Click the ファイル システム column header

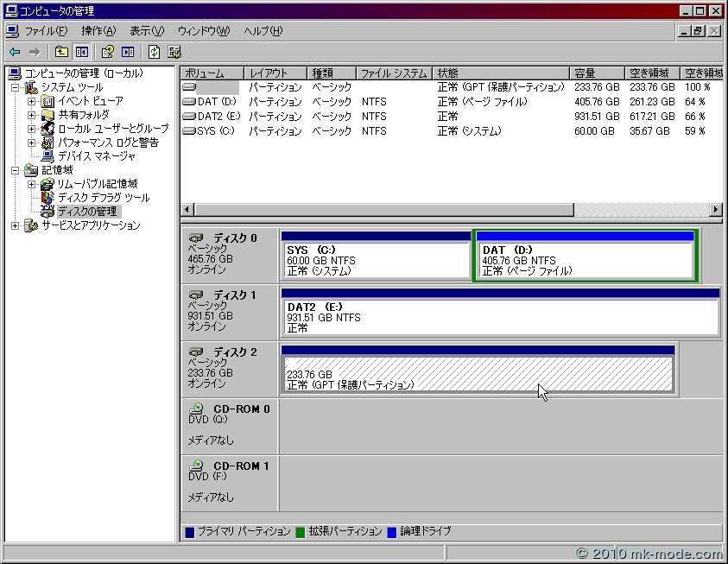click(x=393, y=73)
